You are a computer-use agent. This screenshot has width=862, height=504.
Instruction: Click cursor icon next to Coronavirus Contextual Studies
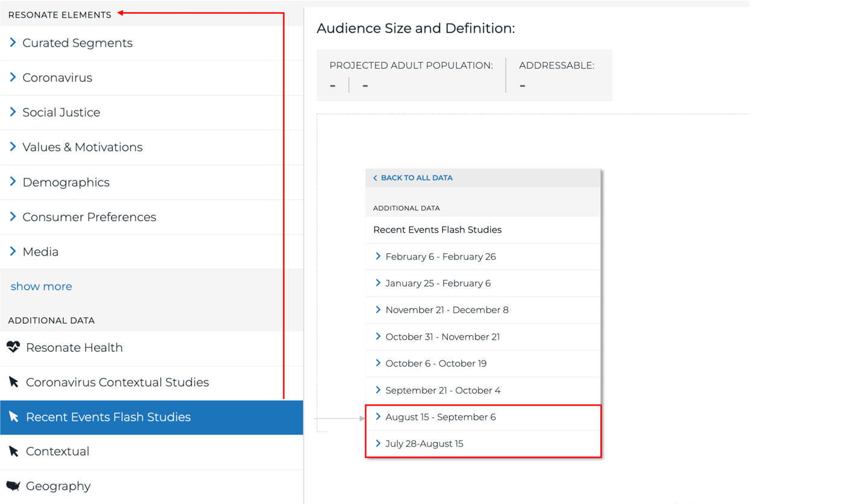(13, 382)
